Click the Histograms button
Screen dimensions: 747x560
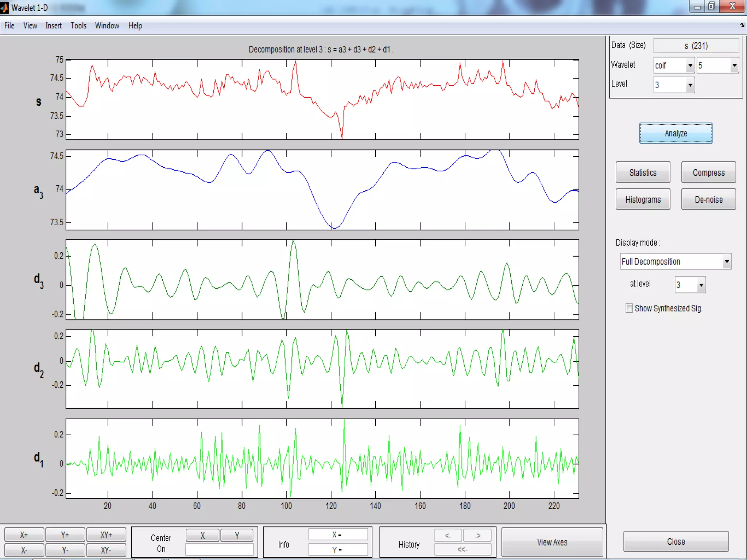click(643, 199)
